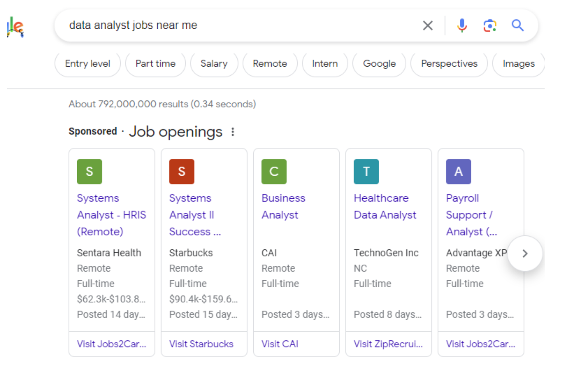Visit Jobs2Careers link under Advantage XPO card
Viewport: 575px width, 392px height.
(x=480, y=344)
